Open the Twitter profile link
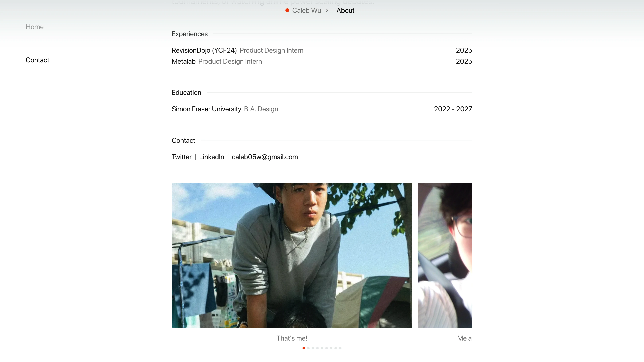 (181, 157)
